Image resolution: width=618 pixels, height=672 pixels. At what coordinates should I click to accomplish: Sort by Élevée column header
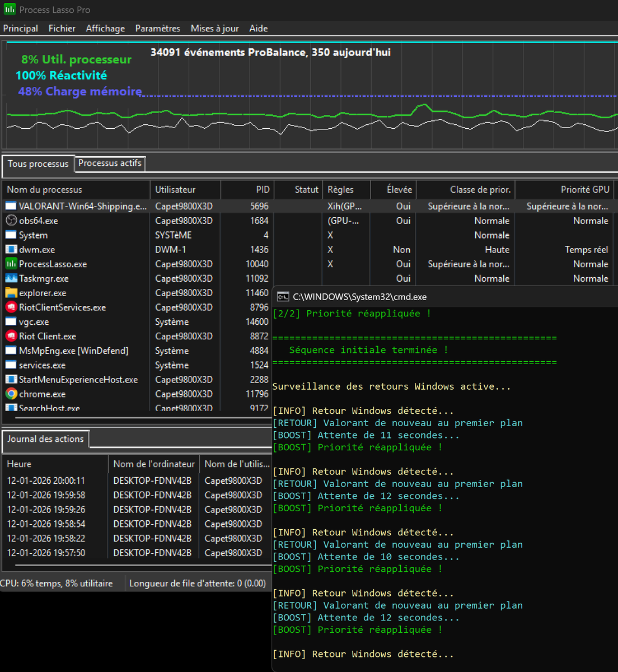click(x=393, y=189)
